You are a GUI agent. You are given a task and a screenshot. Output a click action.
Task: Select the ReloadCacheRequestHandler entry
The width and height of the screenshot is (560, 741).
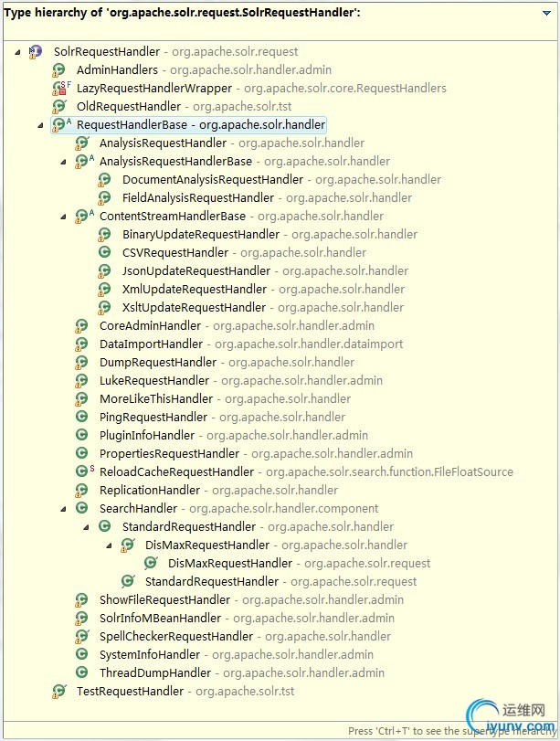point(306,471)
